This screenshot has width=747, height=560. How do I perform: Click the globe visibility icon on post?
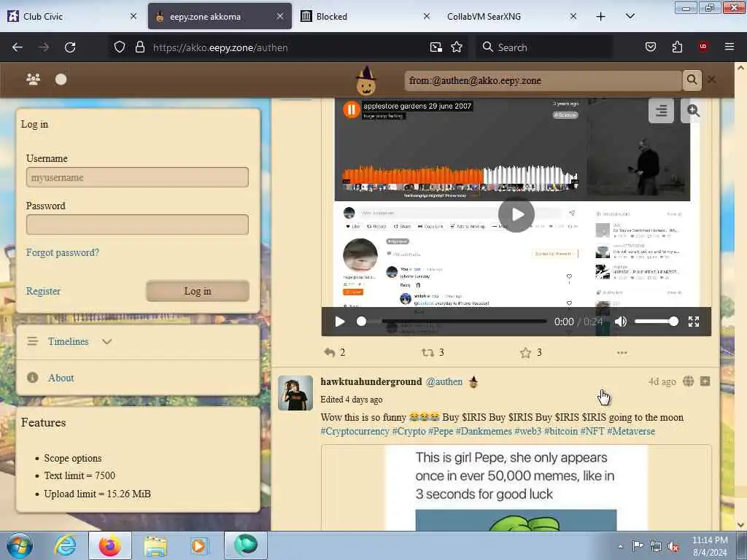[689, 381]
